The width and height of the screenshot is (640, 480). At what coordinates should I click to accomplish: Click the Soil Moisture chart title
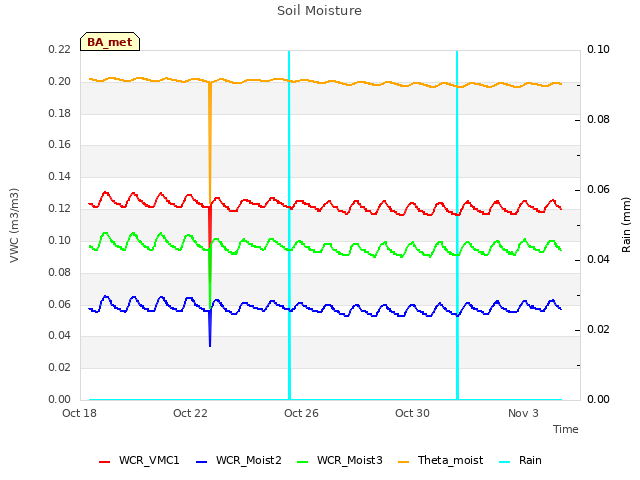click(319, 11)
